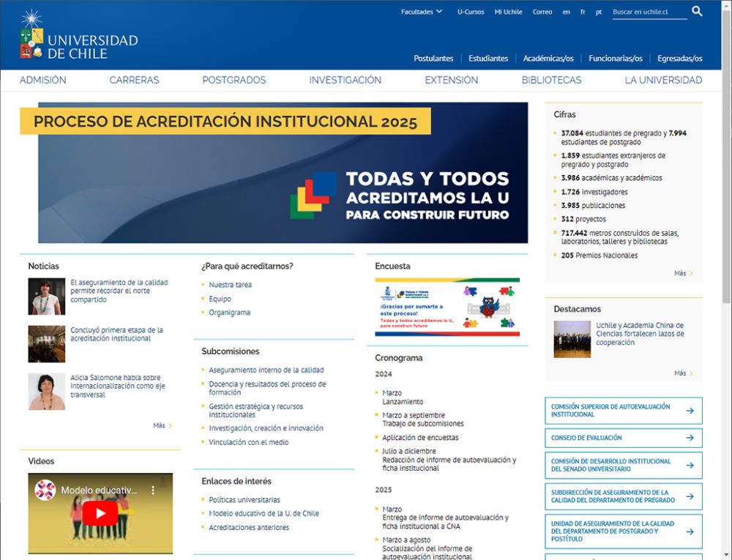Image resolution: width=732 pixels, height=560 pixels.
Task: Open the YouTube video options three-dot menu
Action: (152, 491)
